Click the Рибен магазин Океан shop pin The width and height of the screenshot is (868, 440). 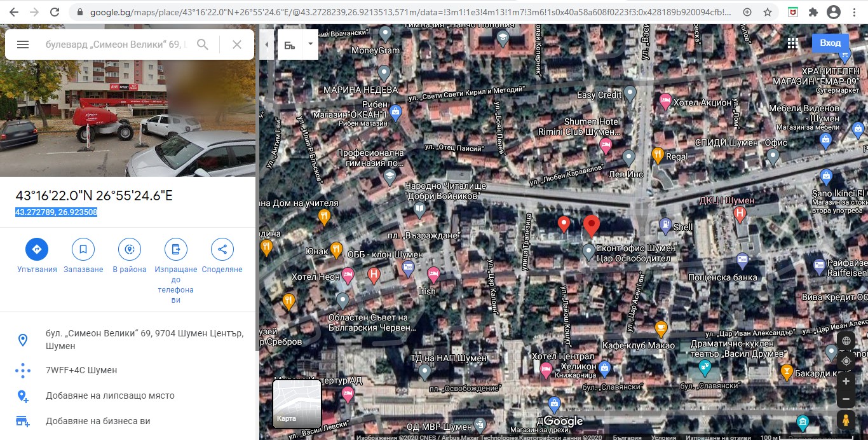[x=395, y=113]
